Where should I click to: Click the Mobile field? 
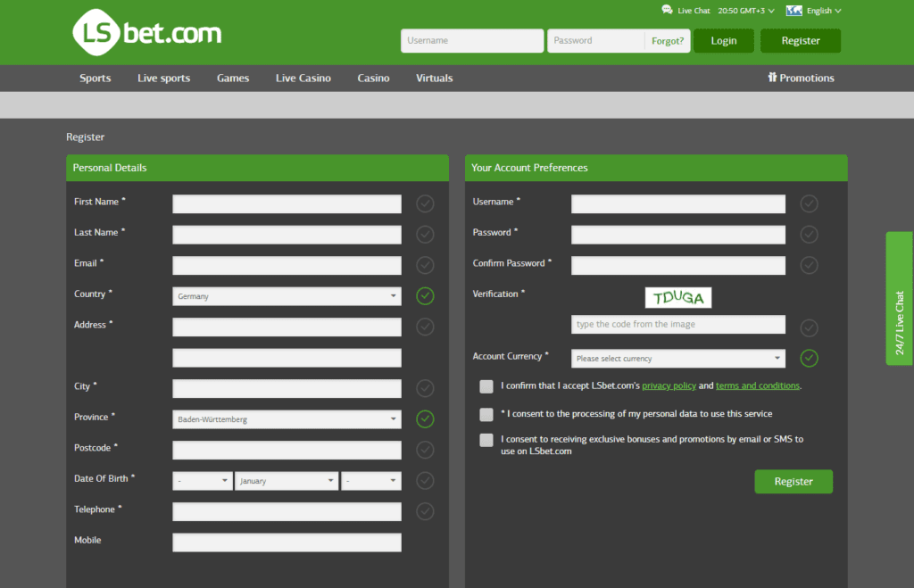pyautogui.click(x=287, y=542)
